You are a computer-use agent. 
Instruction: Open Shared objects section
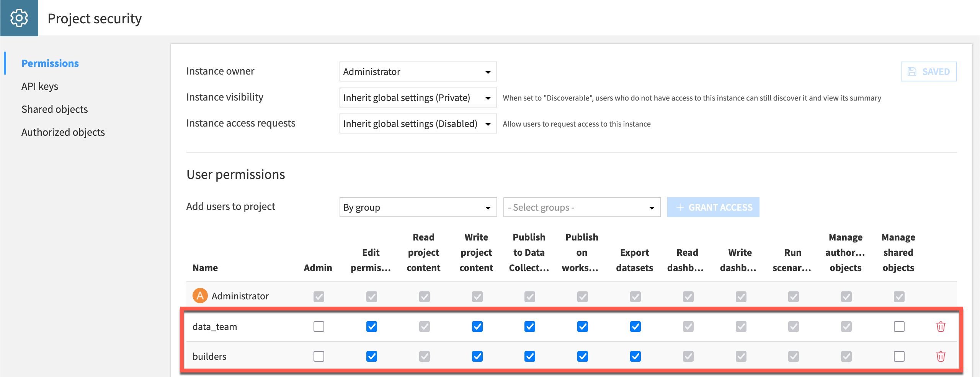tap(55, 109)
